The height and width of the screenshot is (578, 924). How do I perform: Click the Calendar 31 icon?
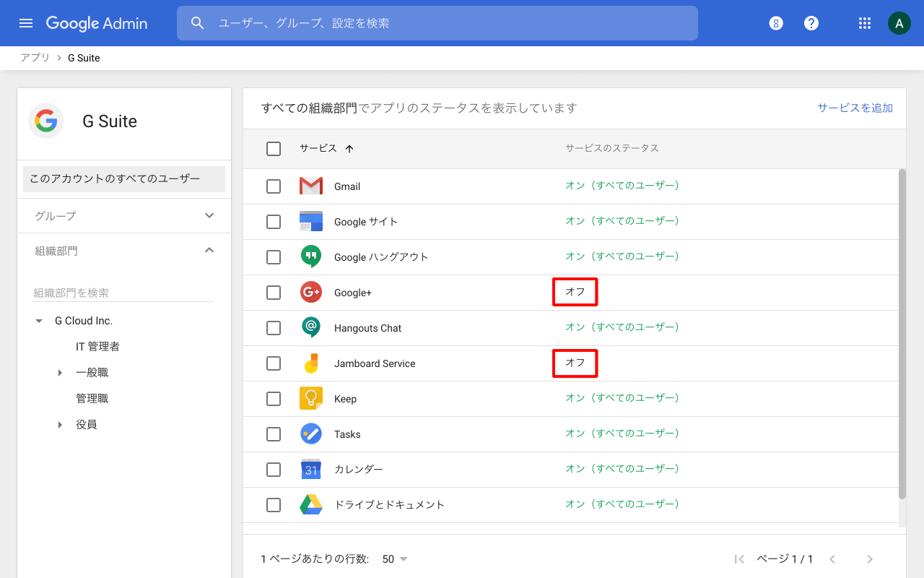(311, 469)
